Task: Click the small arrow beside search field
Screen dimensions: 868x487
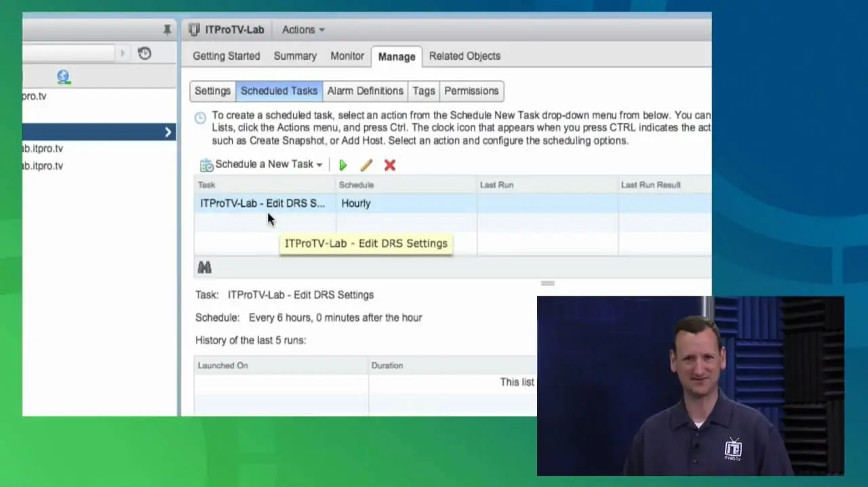Action: pos(123,53)
